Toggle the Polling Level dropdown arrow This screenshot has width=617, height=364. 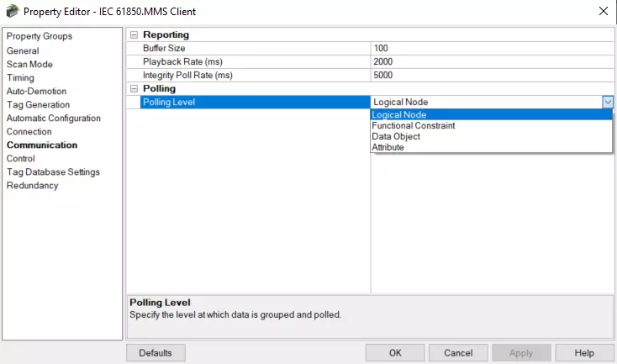[608, 102]
